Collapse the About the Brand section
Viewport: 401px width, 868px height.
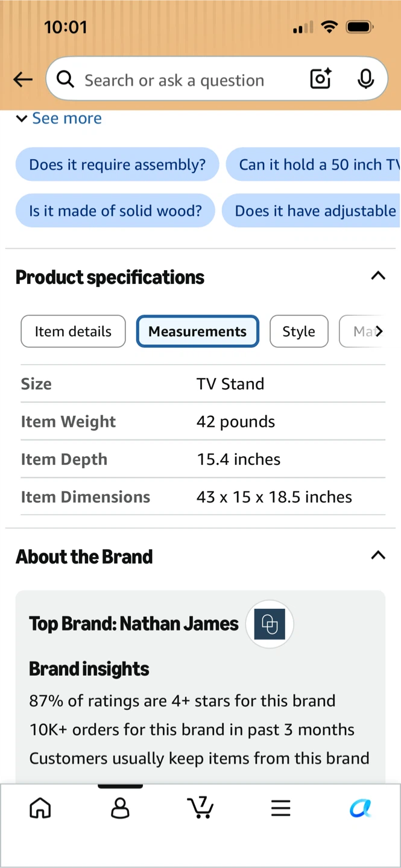[378, 555]
